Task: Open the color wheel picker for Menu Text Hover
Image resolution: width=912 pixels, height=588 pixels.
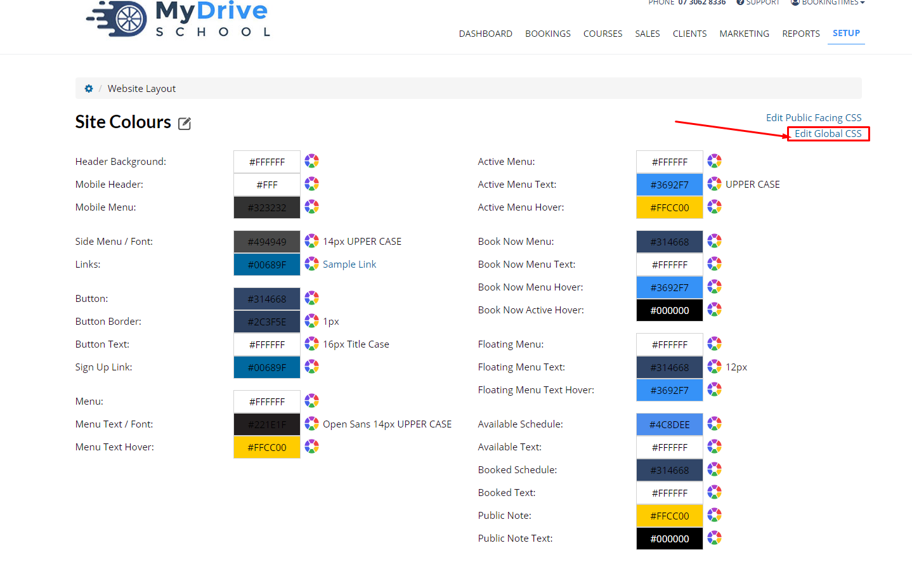Action: coord(311,447)
